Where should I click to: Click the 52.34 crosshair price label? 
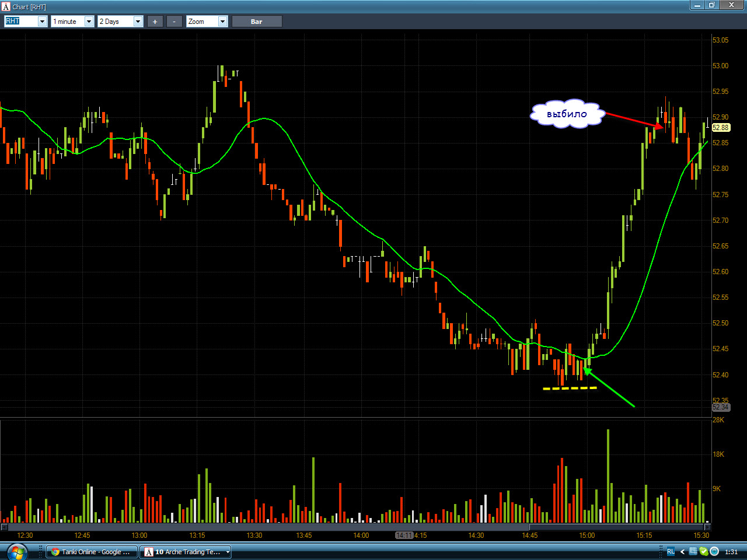click(x=721, y=407)
